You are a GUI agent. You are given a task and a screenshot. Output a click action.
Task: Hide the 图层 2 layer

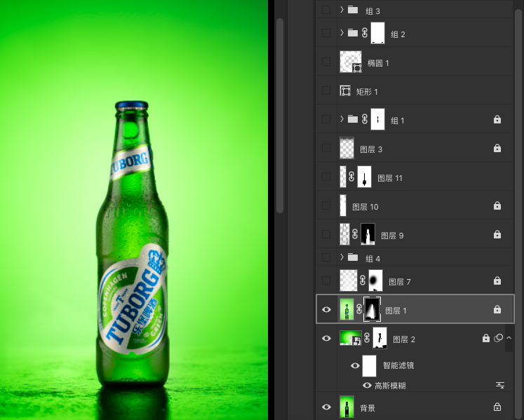pos(326,338)
